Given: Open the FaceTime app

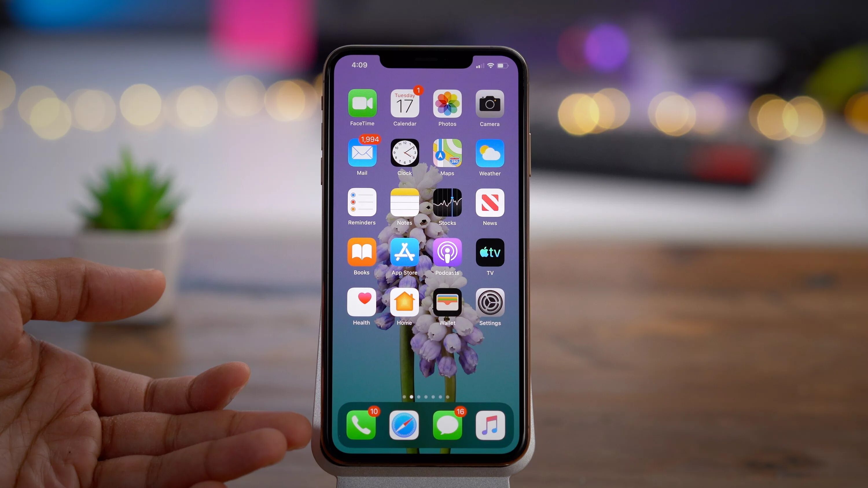Looking at the screenshot, I should pyautogui.click(x=362, y=105).
